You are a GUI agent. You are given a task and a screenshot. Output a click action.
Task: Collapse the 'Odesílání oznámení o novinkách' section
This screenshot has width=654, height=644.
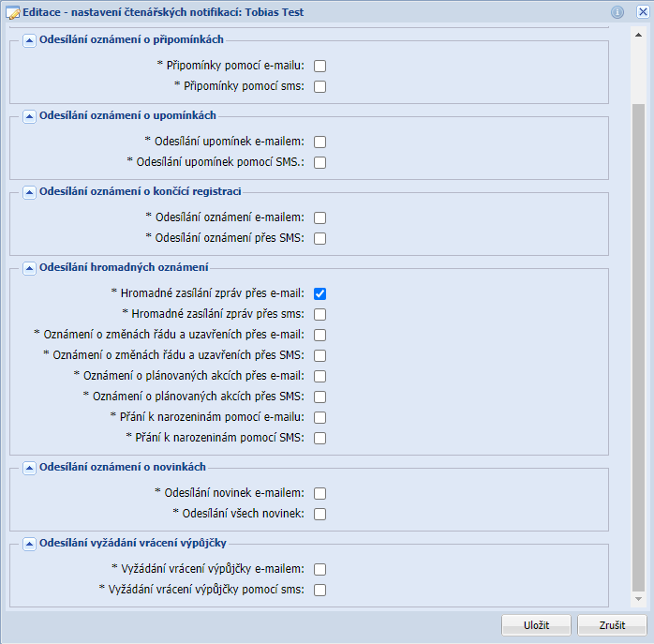[x=28, y=467]
